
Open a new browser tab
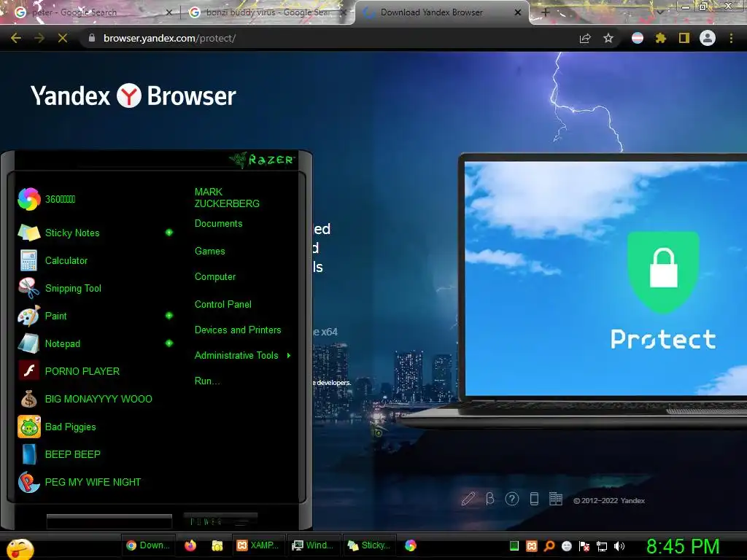click(546, 12)
